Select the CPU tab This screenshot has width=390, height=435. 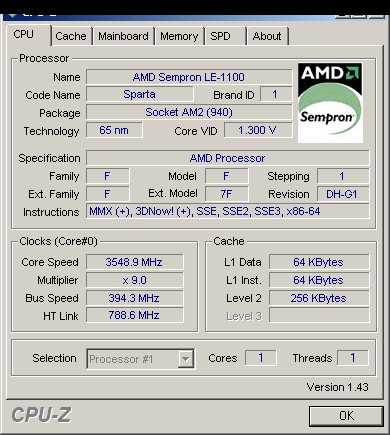pos(28,35)
